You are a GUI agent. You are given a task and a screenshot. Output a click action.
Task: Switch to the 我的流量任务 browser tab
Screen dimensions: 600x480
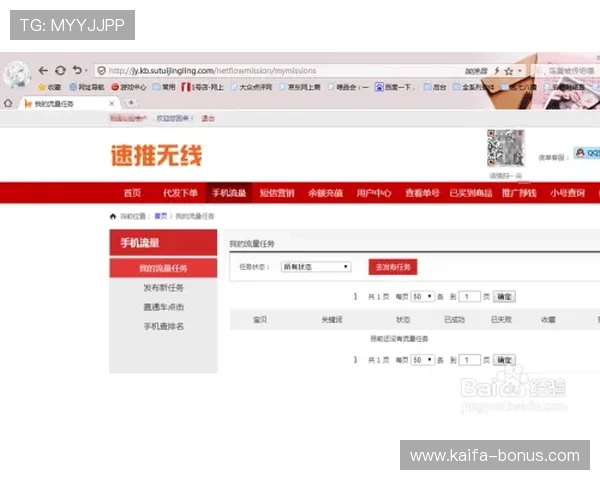click(69, 104)
